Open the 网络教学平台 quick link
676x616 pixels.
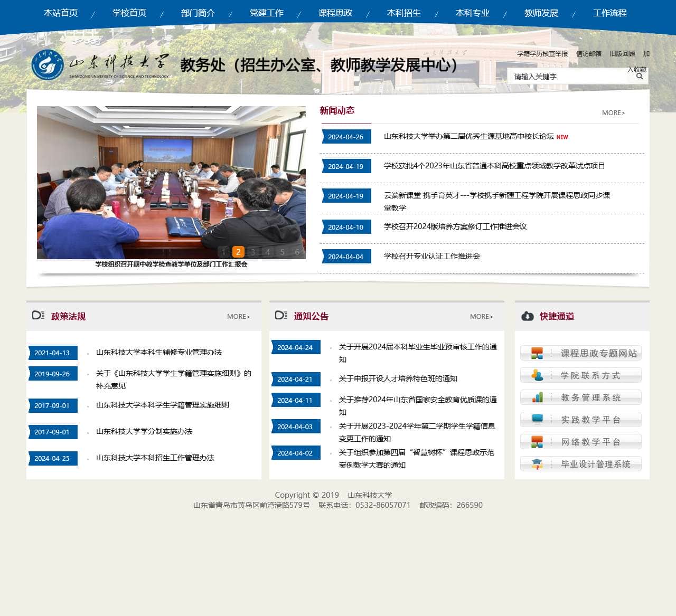tap(581, 442)
